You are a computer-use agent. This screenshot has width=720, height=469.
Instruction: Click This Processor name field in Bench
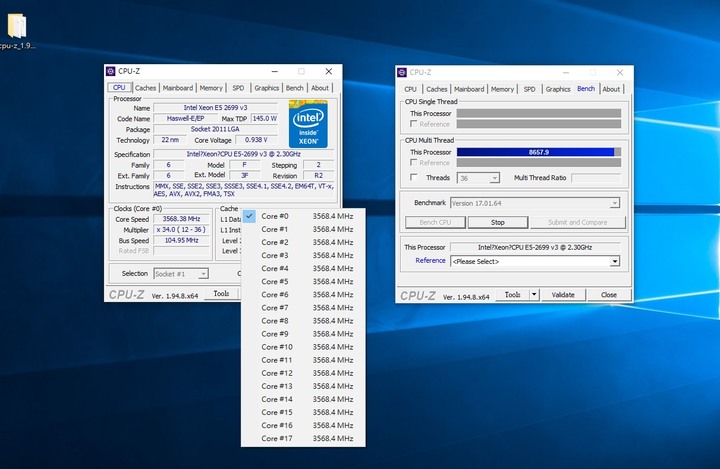pyautogui.click(x=535, y=247)
